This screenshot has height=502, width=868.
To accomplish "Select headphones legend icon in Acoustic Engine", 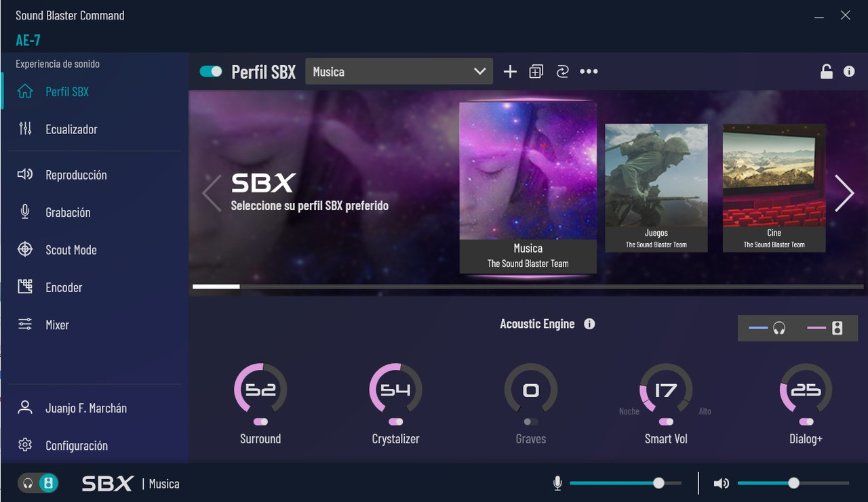I will click(779, 329).
